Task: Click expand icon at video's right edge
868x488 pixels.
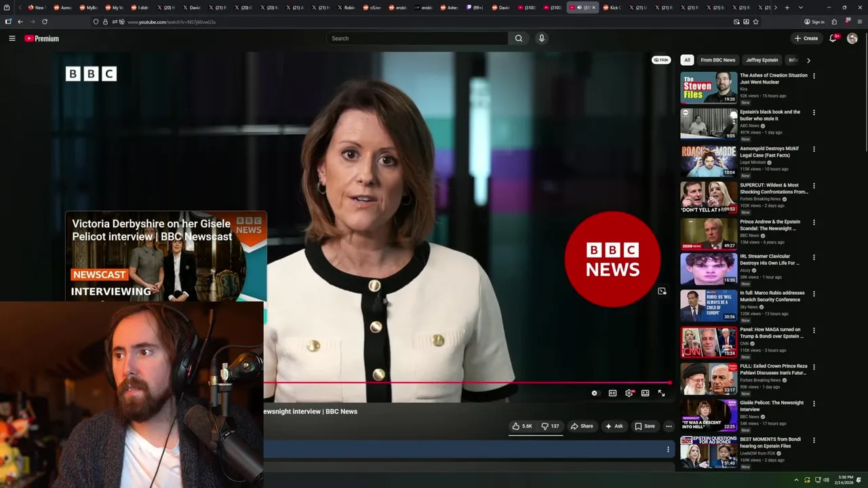Action: point(662,291)
